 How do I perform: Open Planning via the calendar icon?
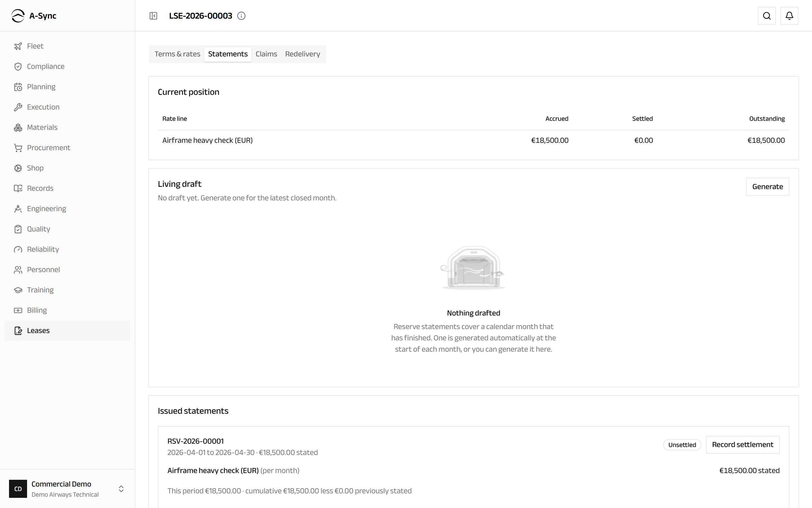18,87
